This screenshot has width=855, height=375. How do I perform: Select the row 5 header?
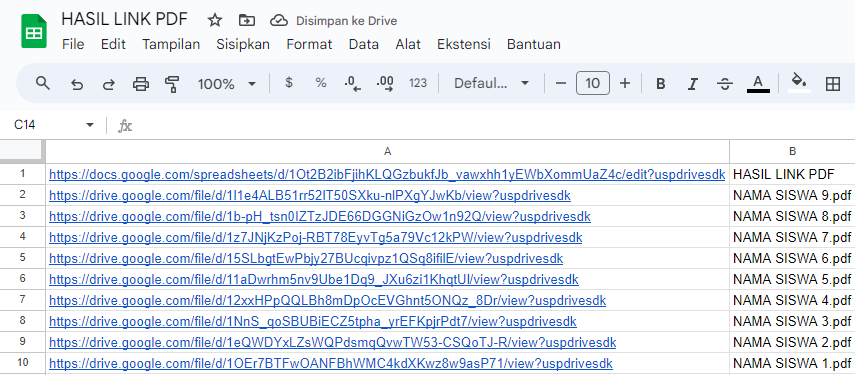(22, 258)
